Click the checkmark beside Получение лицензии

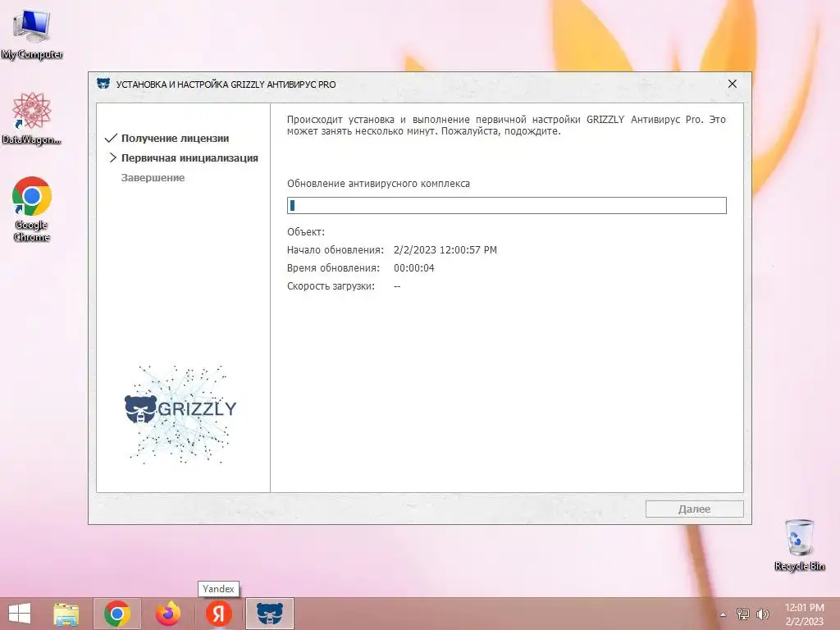coord(111,138)
